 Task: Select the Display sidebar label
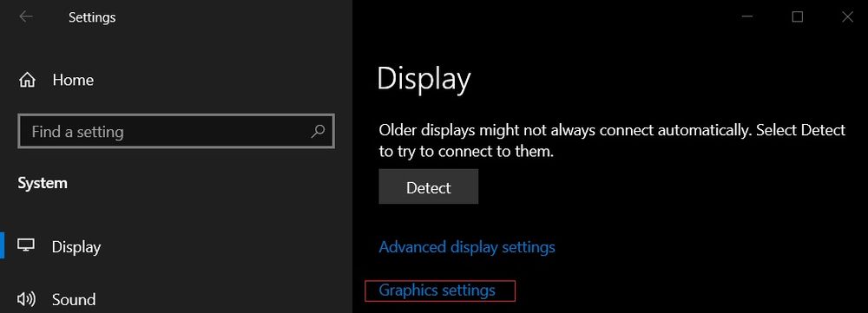tap(76, 246)
